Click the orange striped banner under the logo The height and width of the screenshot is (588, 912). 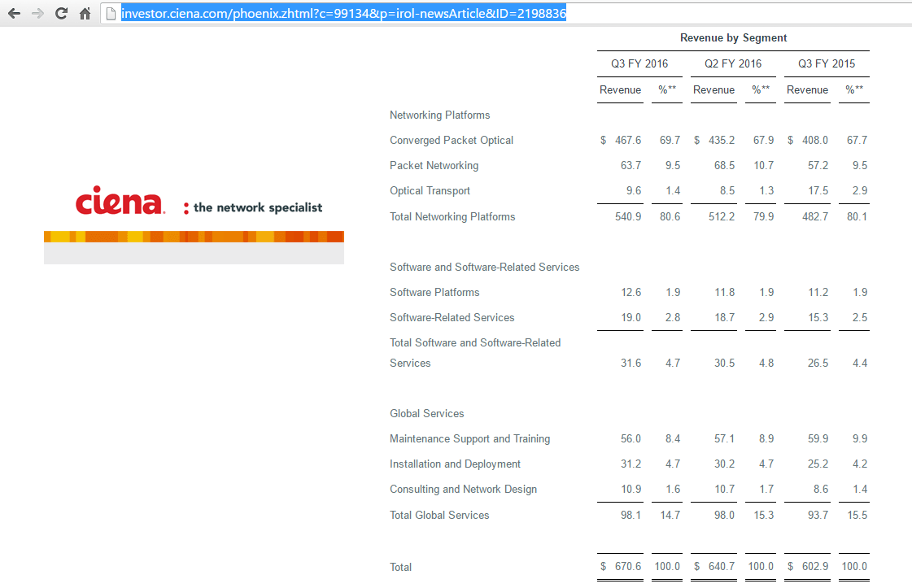(194, 237)
